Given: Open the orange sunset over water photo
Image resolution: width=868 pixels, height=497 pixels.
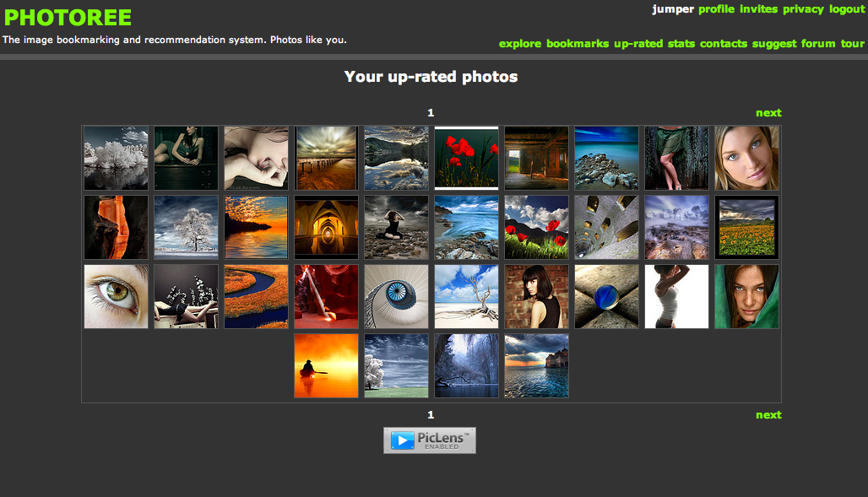Looking at the screenshot, I should (257, 228).
